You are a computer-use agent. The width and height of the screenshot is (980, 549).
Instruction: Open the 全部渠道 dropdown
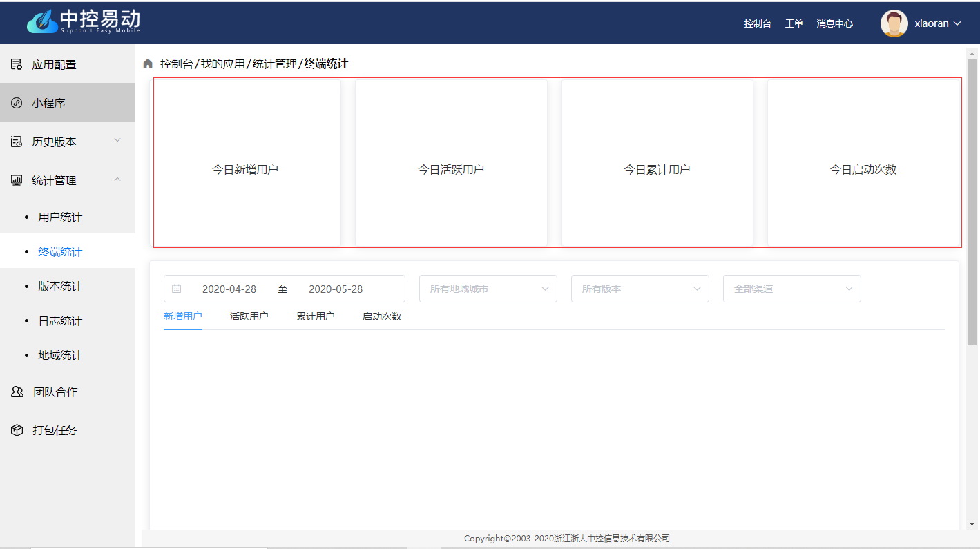coord(792,289)
